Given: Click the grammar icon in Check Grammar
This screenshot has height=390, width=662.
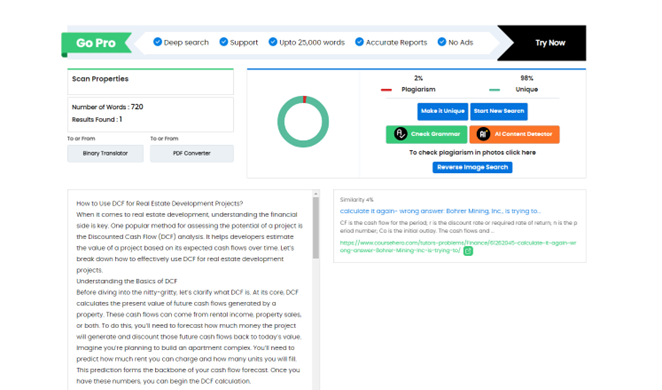Looking at the screenshot, I should point(400,134).
